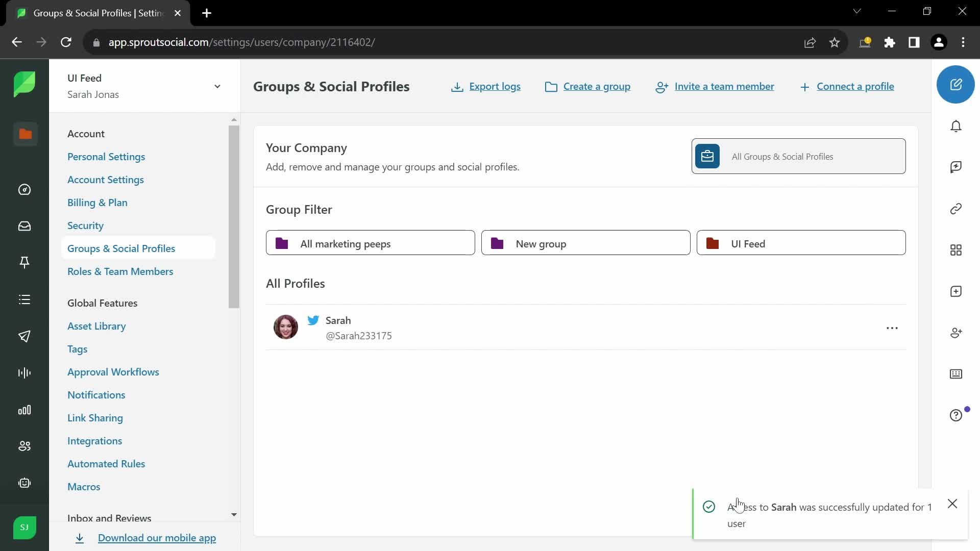Screen dimensions: 980x551
Task: Click the browser reload button
Action: pos(66,42)
